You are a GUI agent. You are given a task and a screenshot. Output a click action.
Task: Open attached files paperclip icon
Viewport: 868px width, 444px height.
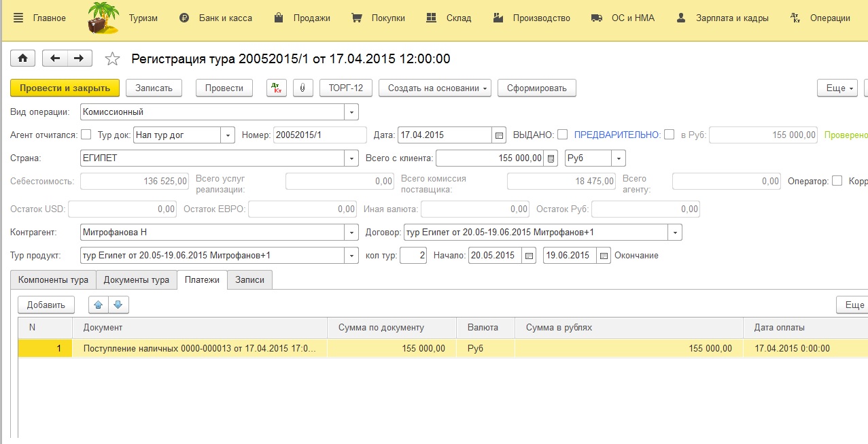302,88
